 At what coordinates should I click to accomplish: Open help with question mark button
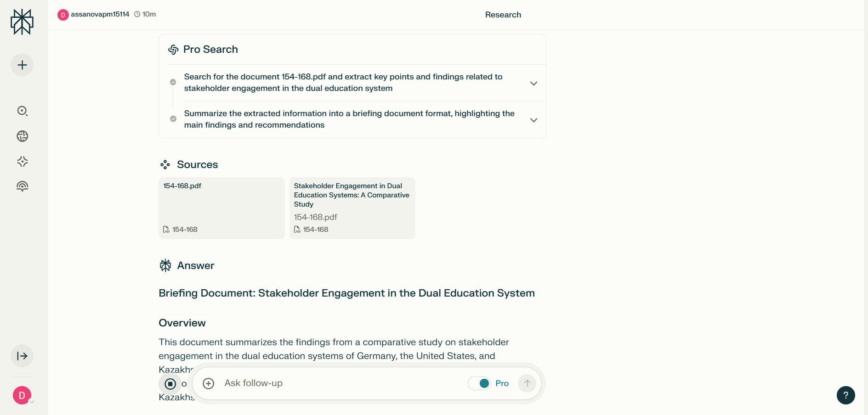tap(845, 395)
